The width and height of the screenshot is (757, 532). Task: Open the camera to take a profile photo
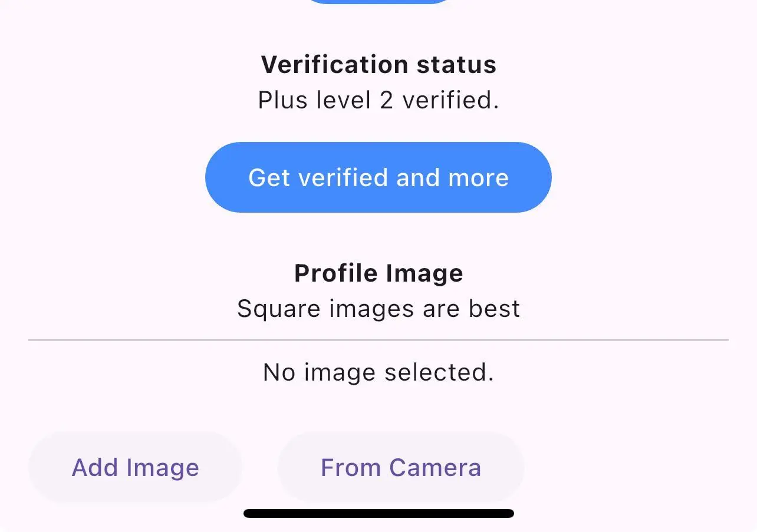click(400, 468)
